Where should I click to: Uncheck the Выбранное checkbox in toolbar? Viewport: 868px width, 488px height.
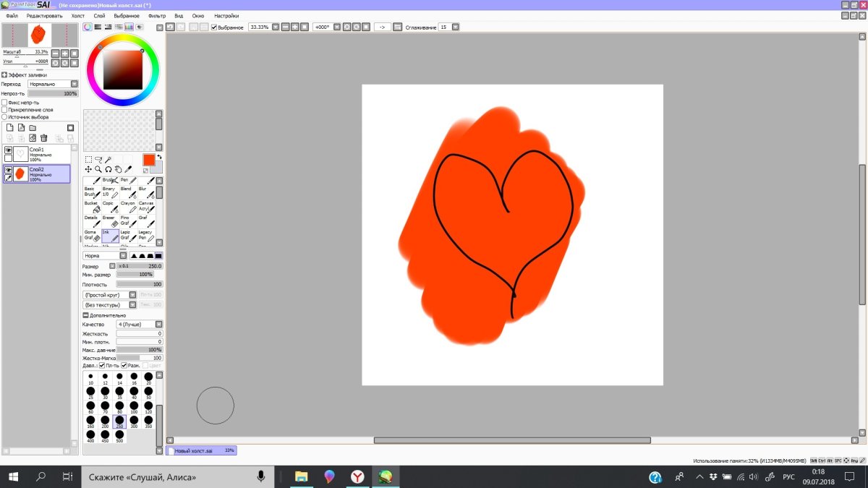(214, 27)
